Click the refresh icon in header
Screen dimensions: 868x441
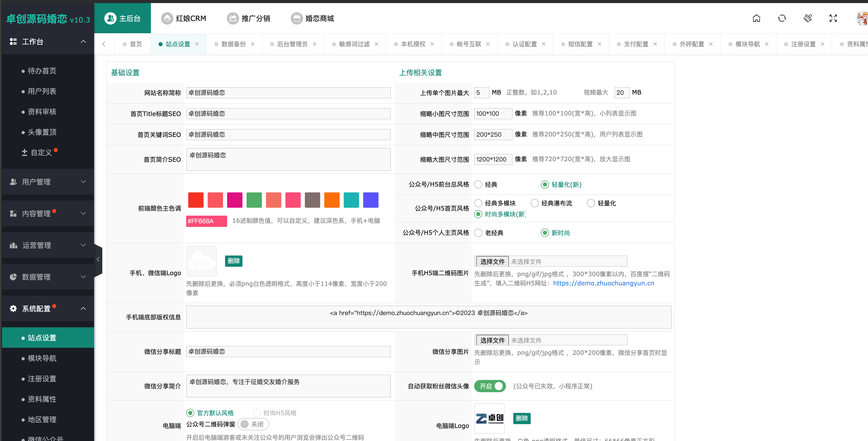click(x=782, y=18)
